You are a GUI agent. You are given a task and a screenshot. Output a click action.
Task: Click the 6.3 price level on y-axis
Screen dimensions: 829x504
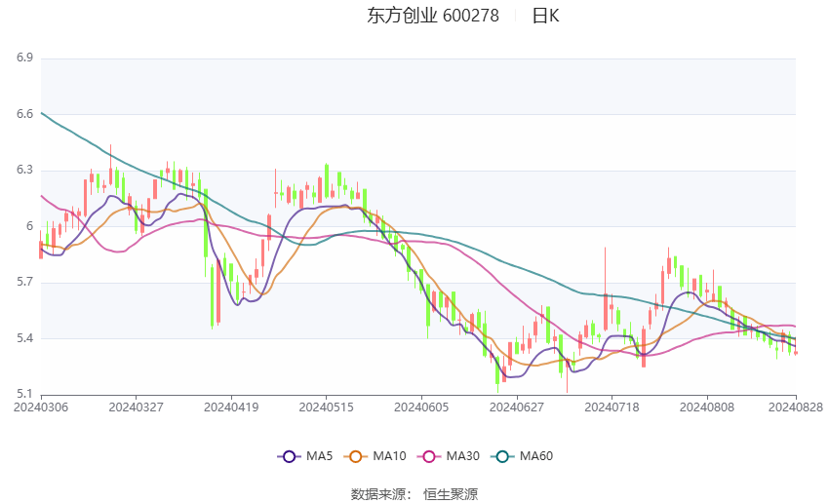[24, 171]
